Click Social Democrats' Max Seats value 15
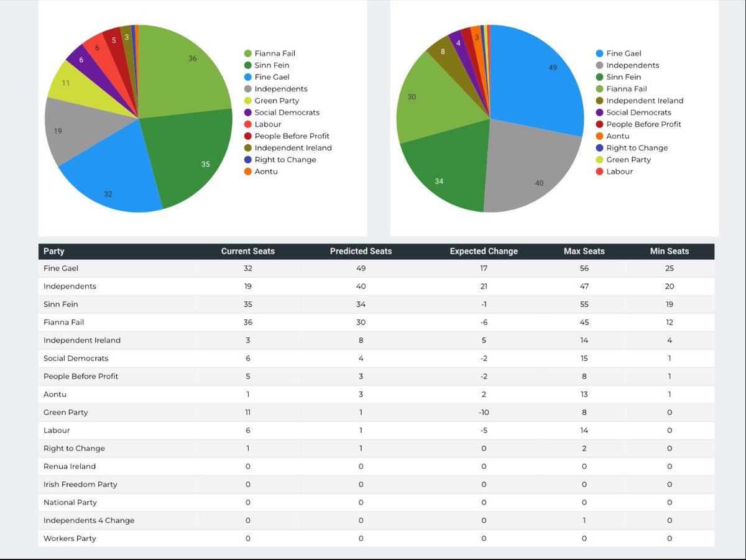This screenshot has height=560, width=746. click(x=584, y=358)
